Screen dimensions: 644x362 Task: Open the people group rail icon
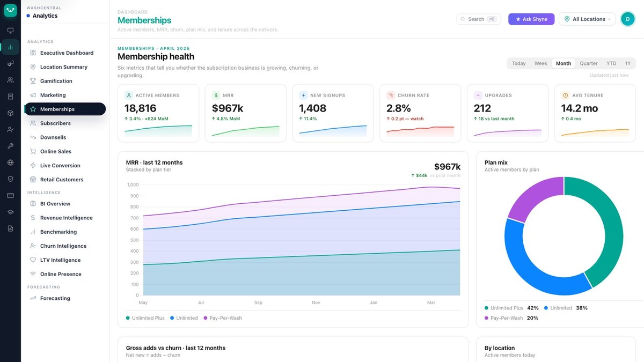10,80
